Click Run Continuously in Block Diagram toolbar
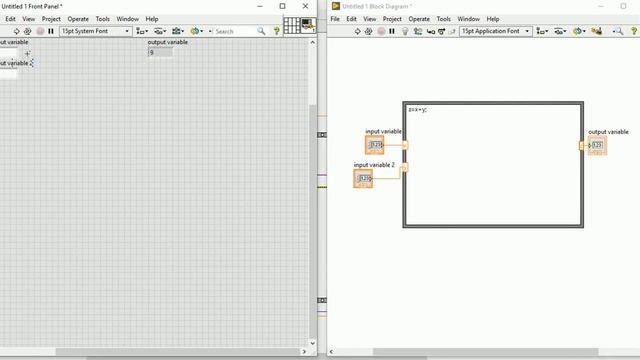640x360 pixels. 369,31
